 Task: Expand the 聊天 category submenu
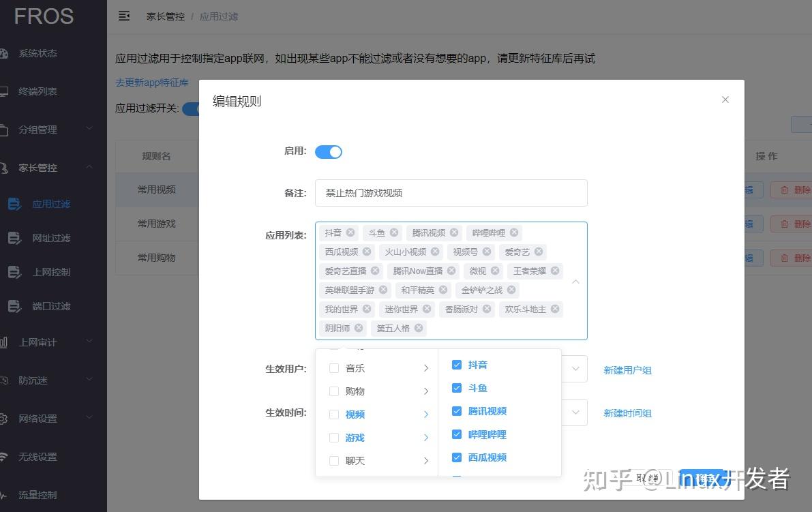(427, 461)
